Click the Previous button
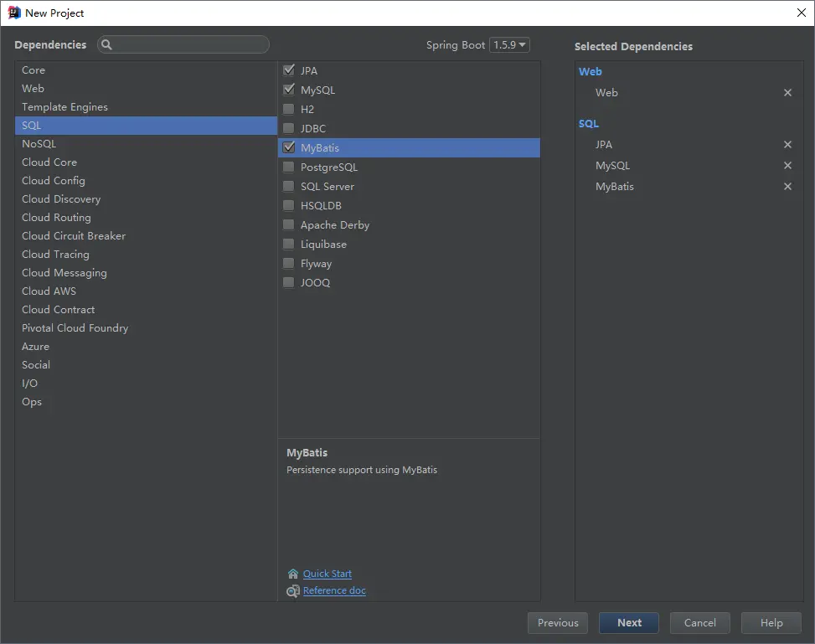Viewport: 815px width, 644px height. pyautogui.click(x=558, y=623)
